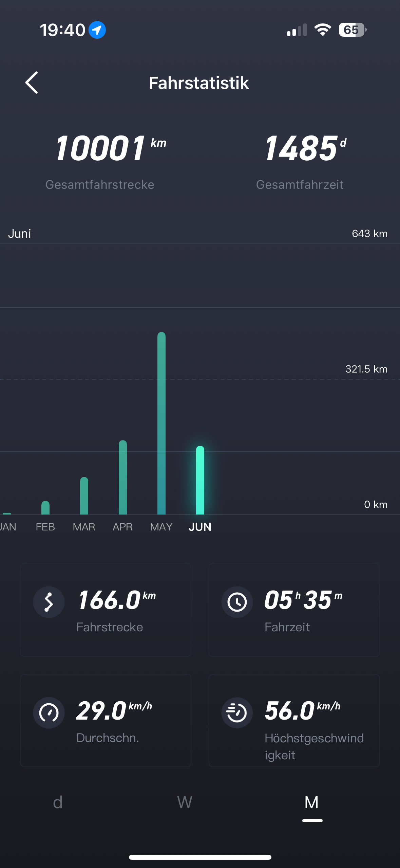The height and width of the screenshot is (868, 400).
Task: Tap the average speed gauge icon
Action: [49, 712]
